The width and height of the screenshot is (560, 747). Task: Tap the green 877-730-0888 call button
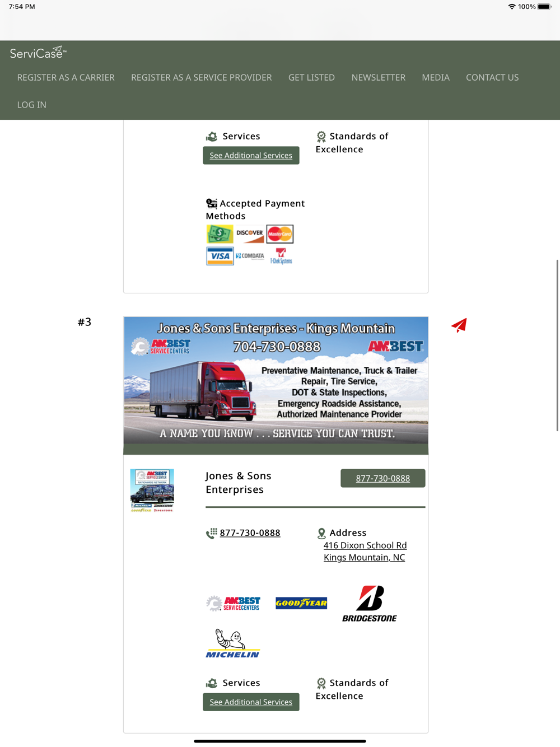[383, 478]
